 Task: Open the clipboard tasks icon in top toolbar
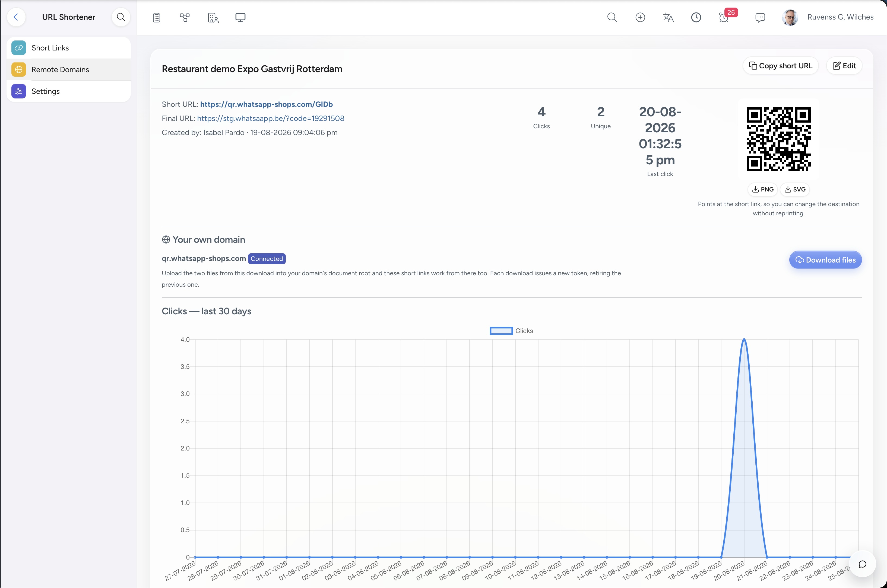click(157, 17)
